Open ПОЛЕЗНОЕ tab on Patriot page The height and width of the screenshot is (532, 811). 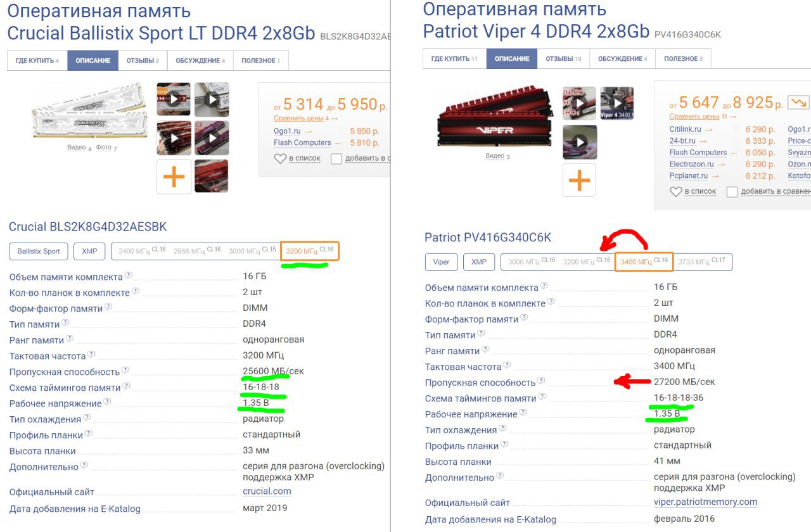pyautogui.click(x=684, y=59)
